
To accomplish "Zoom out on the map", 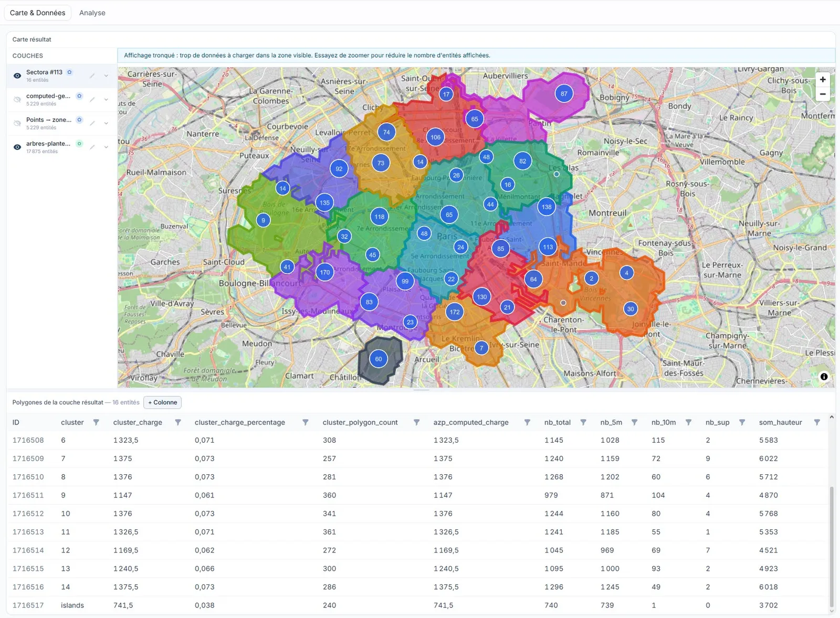I will coord(823,94).
